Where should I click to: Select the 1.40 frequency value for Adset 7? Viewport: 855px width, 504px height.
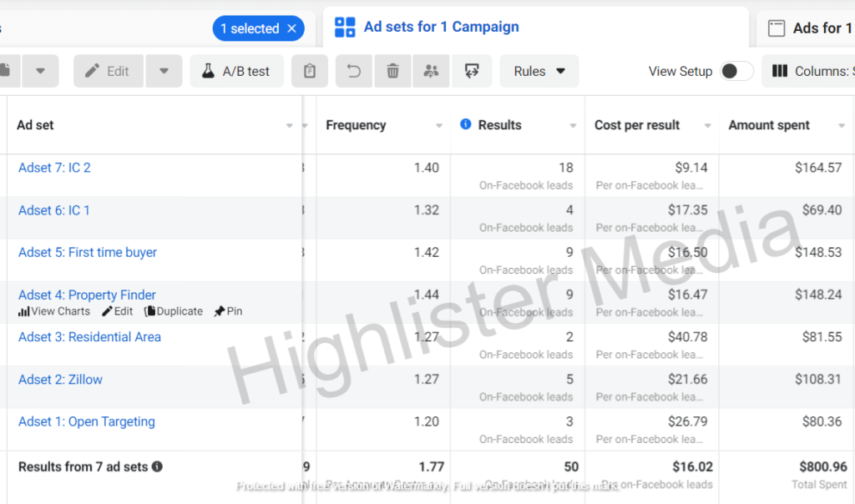coord(427,168)
